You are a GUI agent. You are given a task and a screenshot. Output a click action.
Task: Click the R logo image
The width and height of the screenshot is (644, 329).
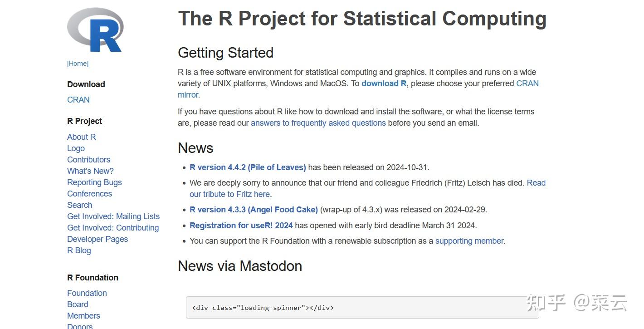pyautogui.click(x=96, y=30)
